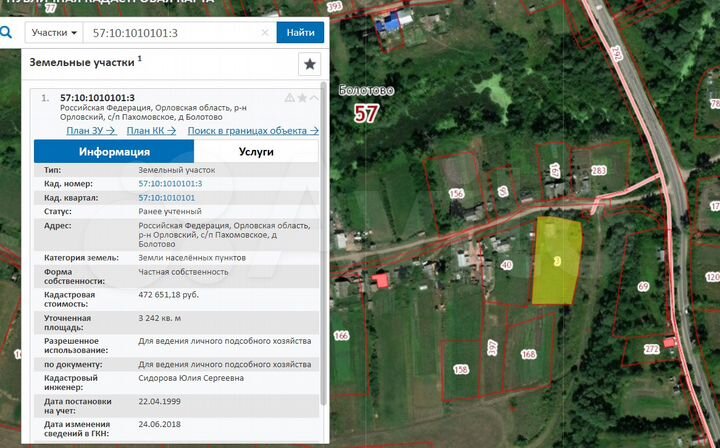Click Поиск в границах объекта link
The width and height of the screenshot is (720, 448).
[x=253, y=130]
